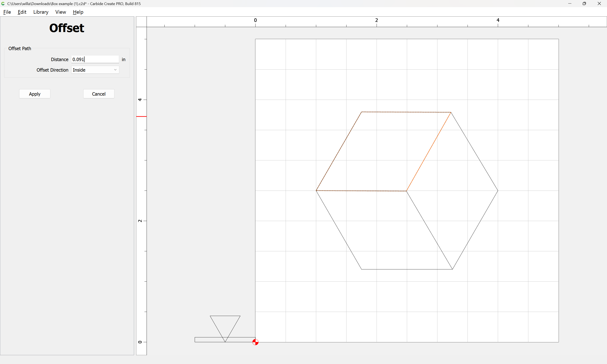Click the red origin marker on canvas
Viewport: 607px width, 364px height.
pos(255,342)
